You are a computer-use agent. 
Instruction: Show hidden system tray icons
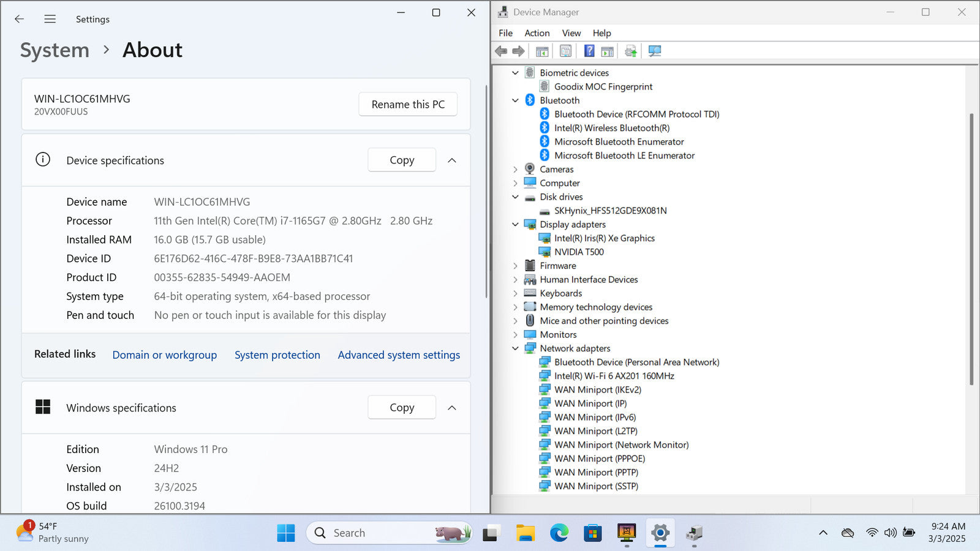[823, 533]
